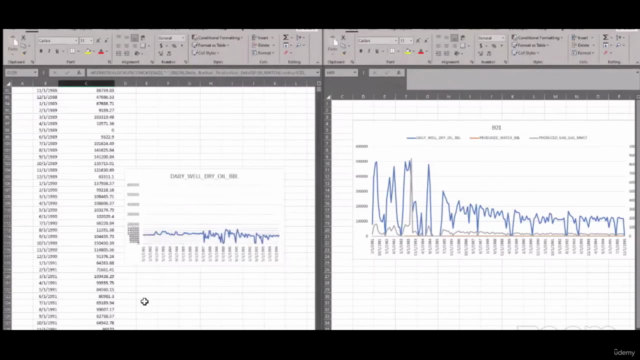The image size is (640, 360).
Task: Open Calibri font name dropdown in left window
Action: pyautogui.click(x=76, y=40)
